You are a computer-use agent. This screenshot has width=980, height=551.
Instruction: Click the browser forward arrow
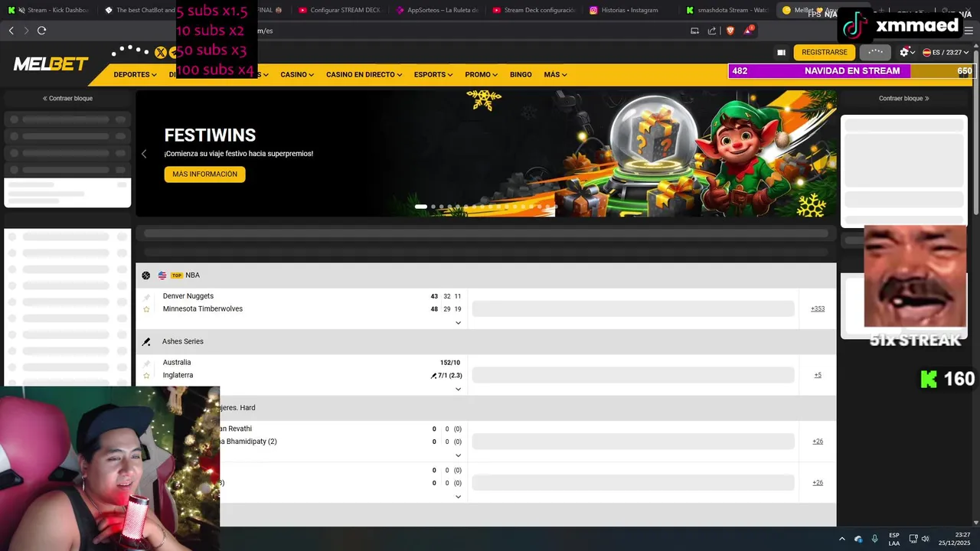pyautogui.click(x=26, y=31)
